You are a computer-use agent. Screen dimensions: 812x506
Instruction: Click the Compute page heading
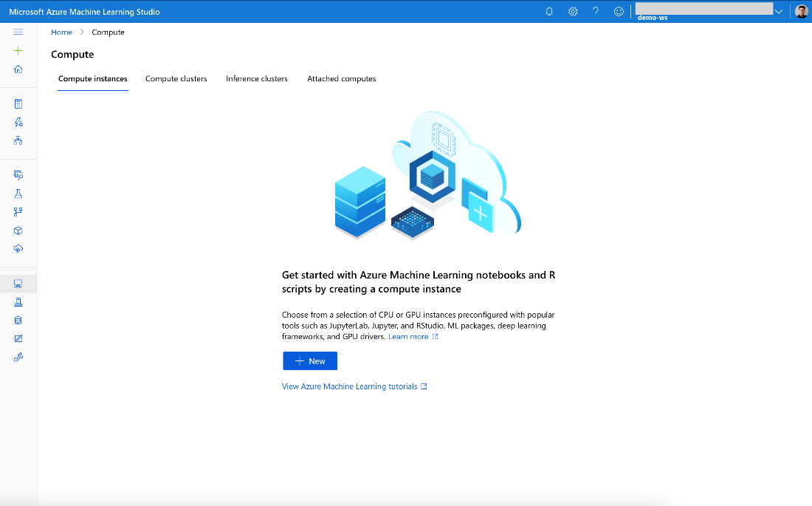tap(72, 55)
